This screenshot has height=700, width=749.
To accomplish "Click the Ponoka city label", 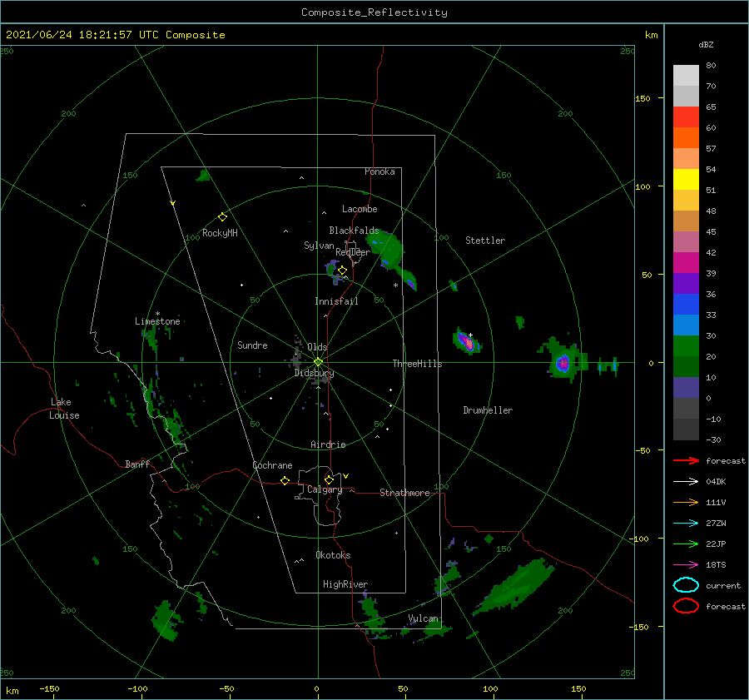I will [379, 171].
